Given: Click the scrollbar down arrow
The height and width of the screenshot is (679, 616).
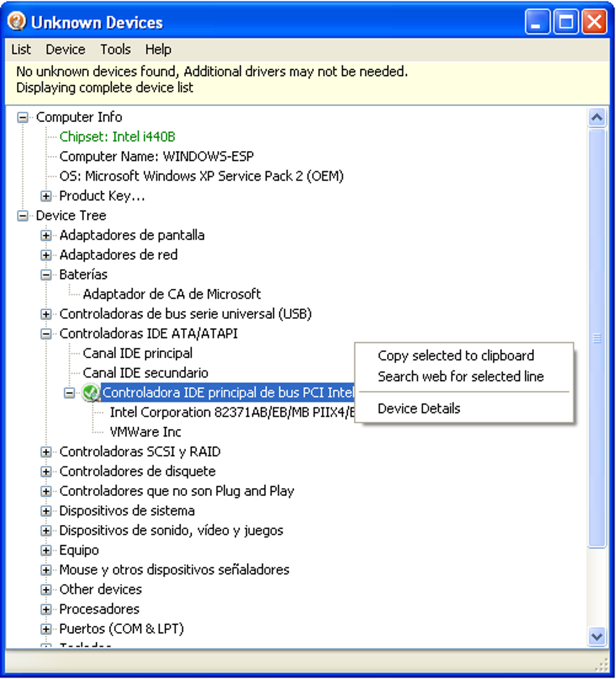Looking at the screenshot, I should tap(597, 637).
